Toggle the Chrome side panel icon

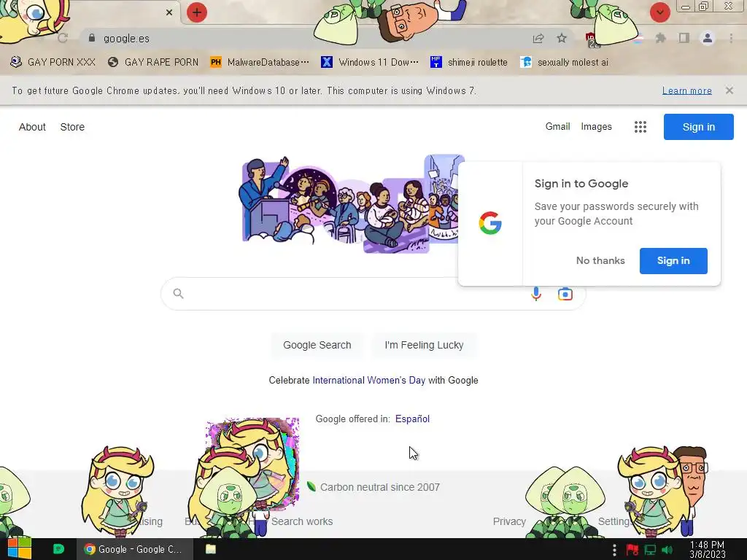click(684, 38)
